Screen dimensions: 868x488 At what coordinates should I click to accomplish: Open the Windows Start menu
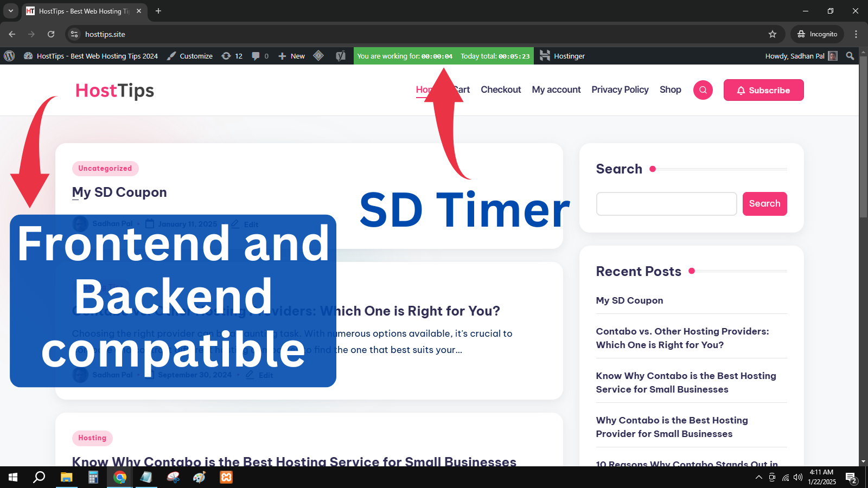13,477
